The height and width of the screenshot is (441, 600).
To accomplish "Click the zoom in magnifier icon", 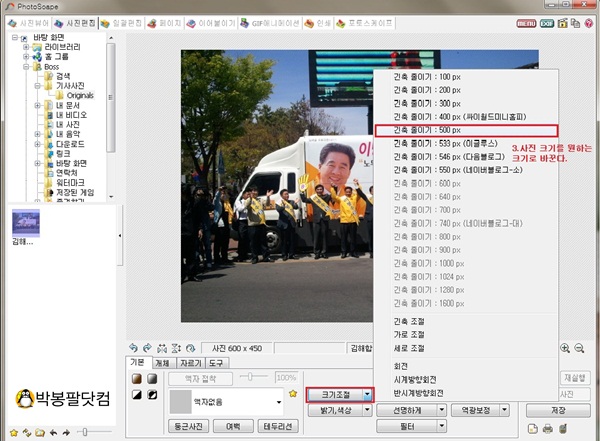I will (x=565, y=348).
